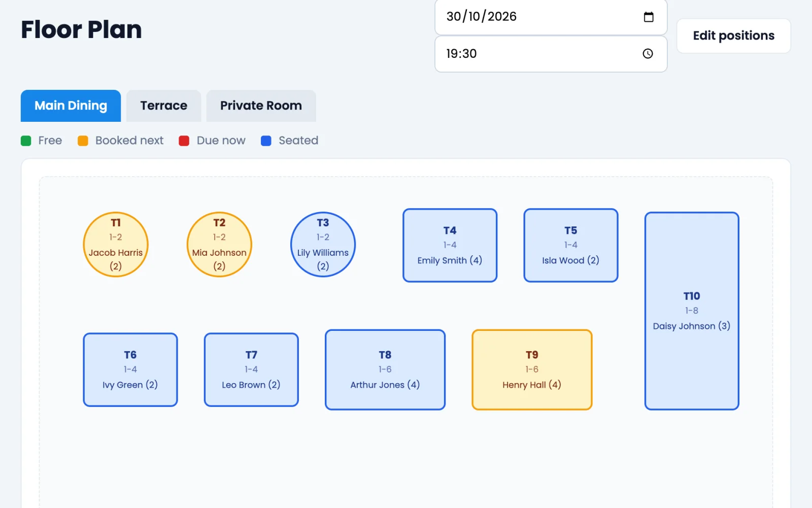Open table T5 with Isla Wood
The image size is (812, 508).
570,245
